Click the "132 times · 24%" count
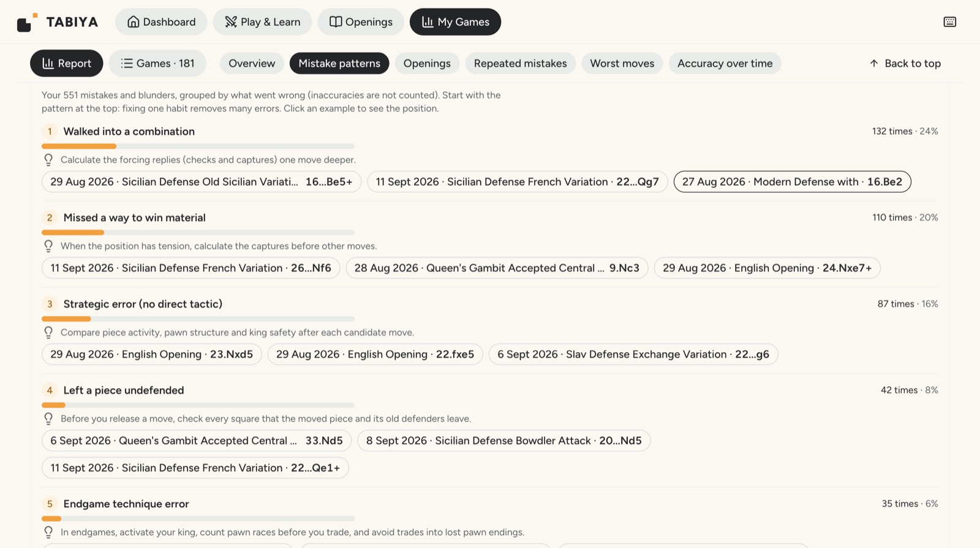980x548 pixels. 905,132
